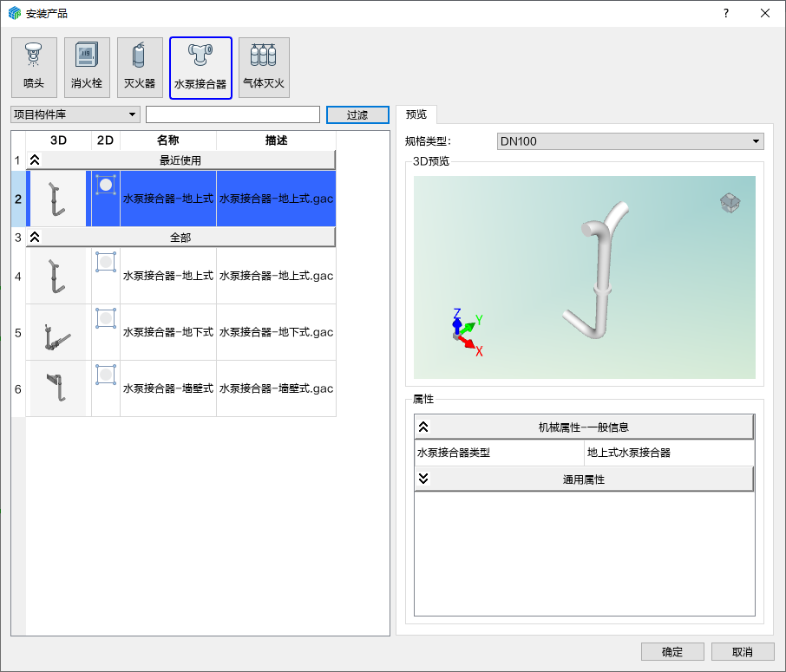Screen dimensions: 786x672
Task: Select the 水泵接合器 category button
Action: (200, 68)
